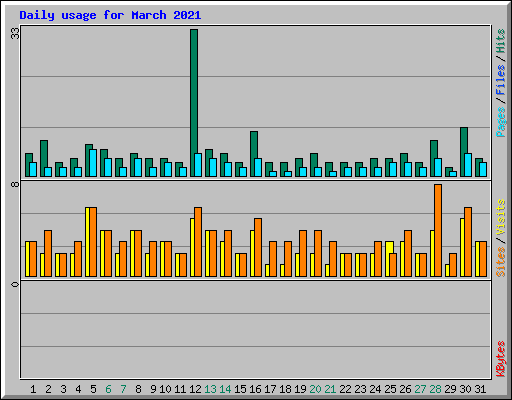
Task: Click the blue 'Files' legend label
Action: click(x=500, y=80)
